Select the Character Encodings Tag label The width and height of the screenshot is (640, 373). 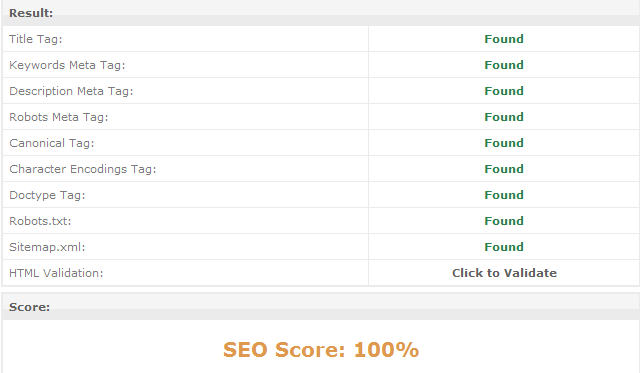(x=82, y=169)
